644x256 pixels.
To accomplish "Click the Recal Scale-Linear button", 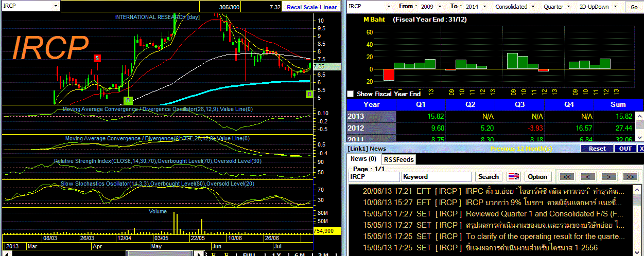I will coord(312,7).
